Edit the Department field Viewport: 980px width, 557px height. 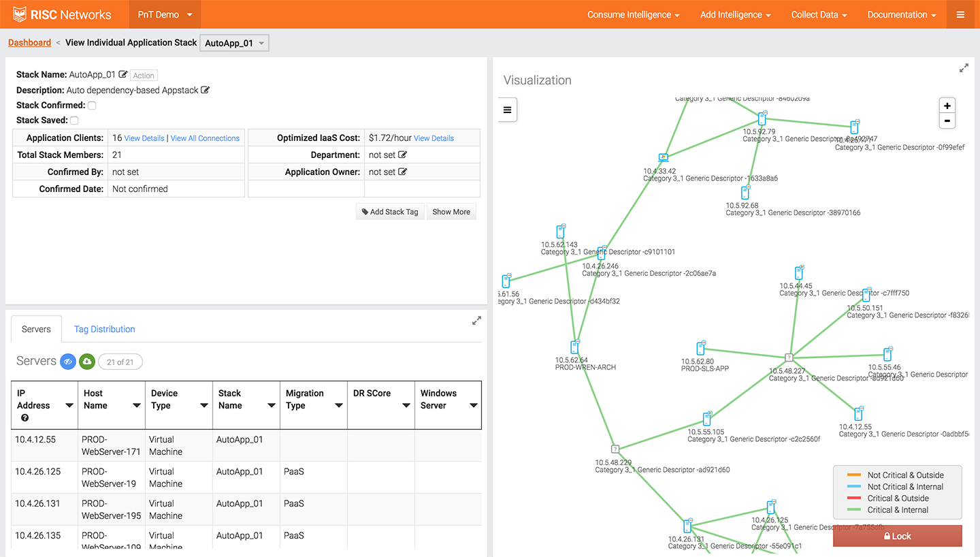[402, 155]
